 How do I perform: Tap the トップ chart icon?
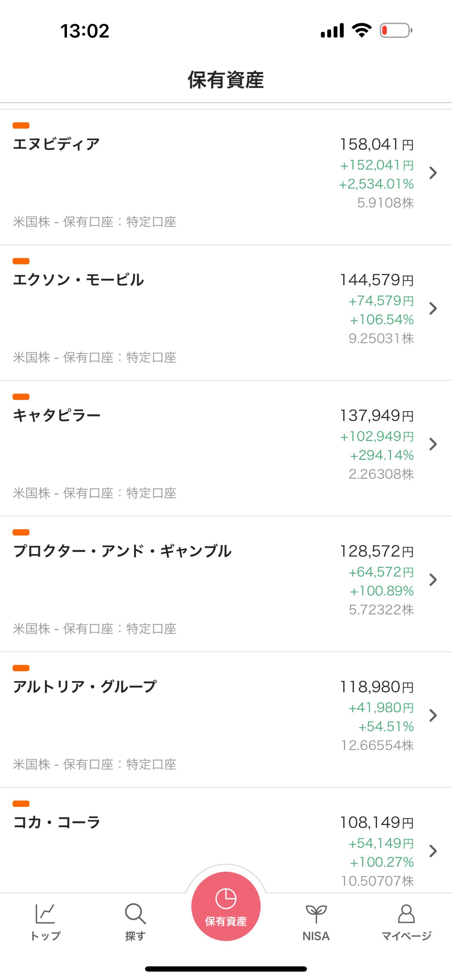(45, 914)
